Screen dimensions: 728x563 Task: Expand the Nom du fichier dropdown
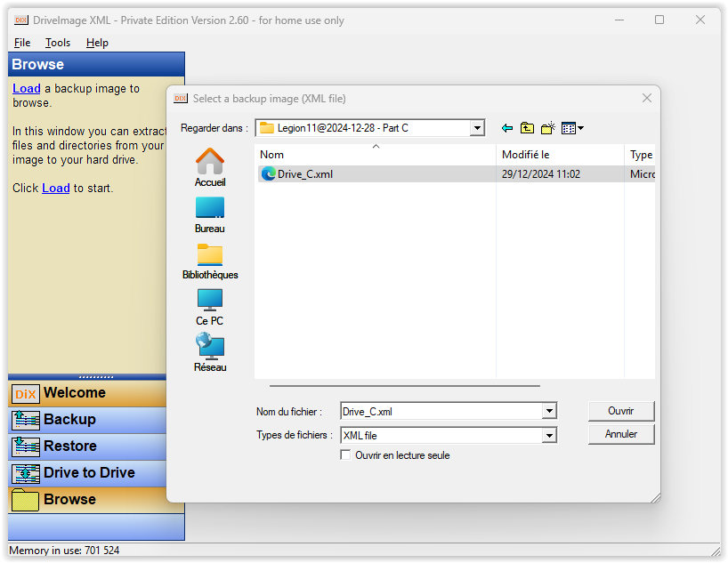[549, 411]
